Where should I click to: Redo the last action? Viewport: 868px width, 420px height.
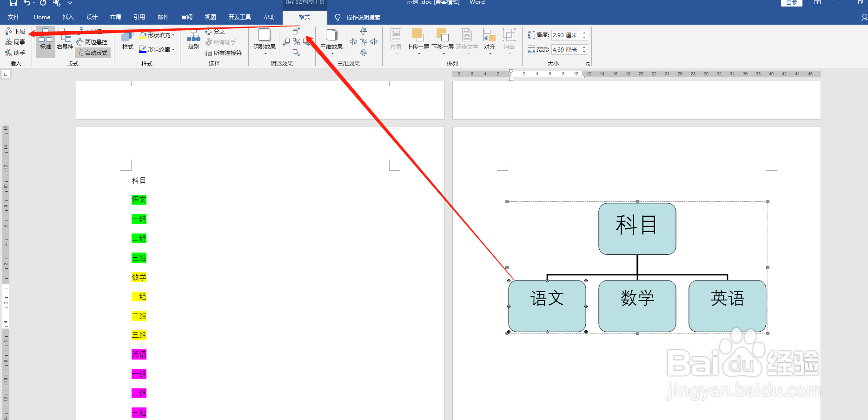point(43,3)
